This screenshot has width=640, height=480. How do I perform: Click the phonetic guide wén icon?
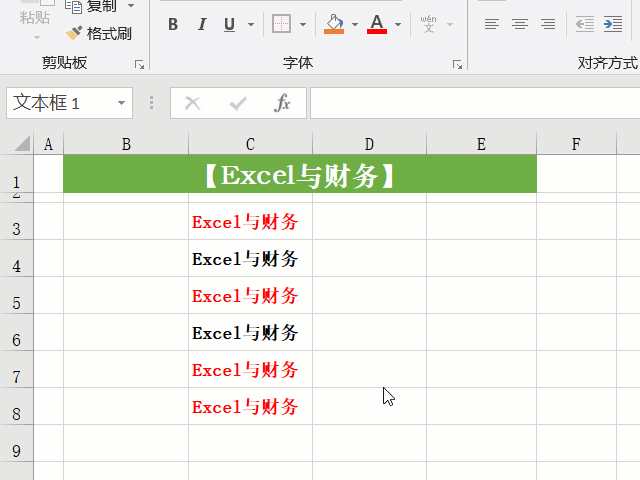coord(428,24)
